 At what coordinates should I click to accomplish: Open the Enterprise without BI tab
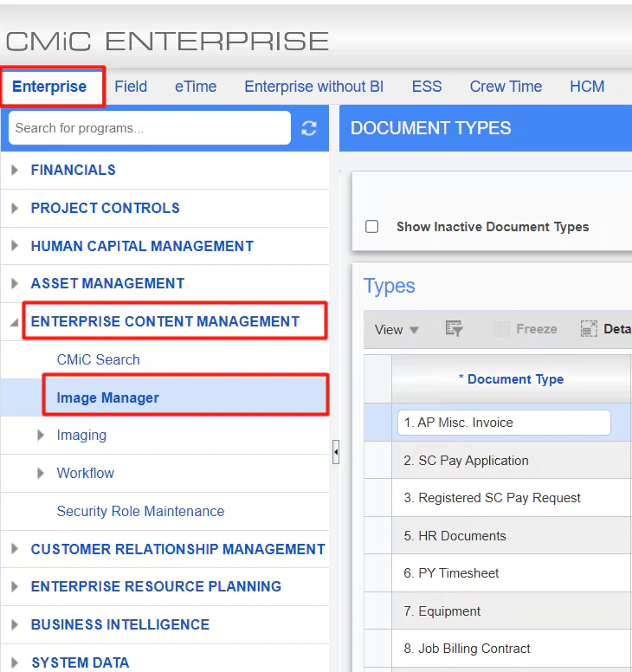(313, 87)
